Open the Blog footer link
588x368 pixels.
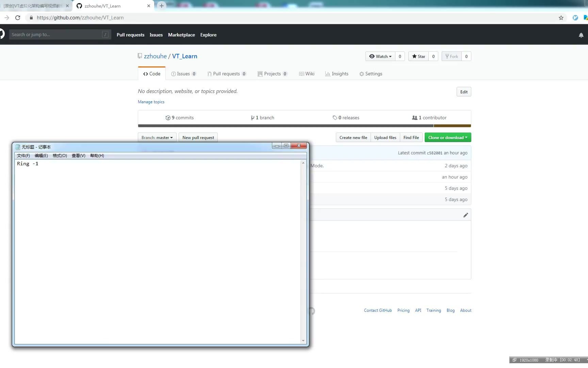click(451, 310)
